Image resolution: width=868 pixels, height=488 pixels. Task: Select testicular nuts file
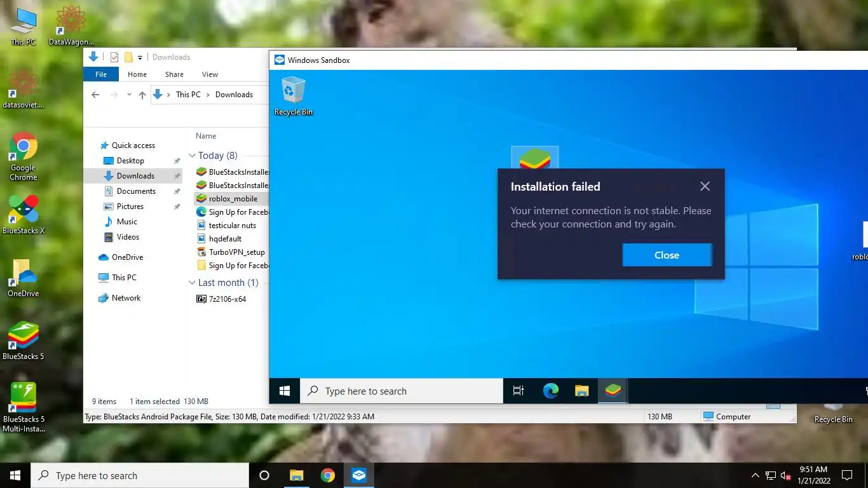pyautogui.click(x=233, y=226)
